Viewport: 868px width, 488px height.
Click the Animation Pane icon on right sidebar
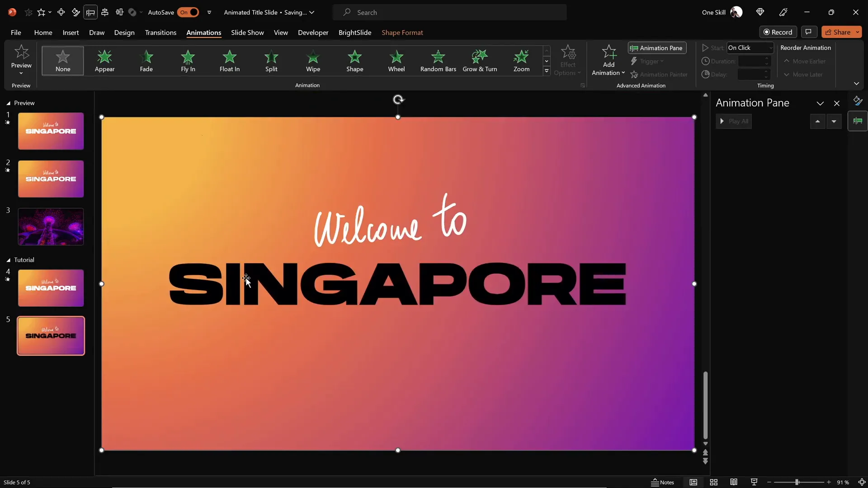pyautogui.click(x=858, y=121)
